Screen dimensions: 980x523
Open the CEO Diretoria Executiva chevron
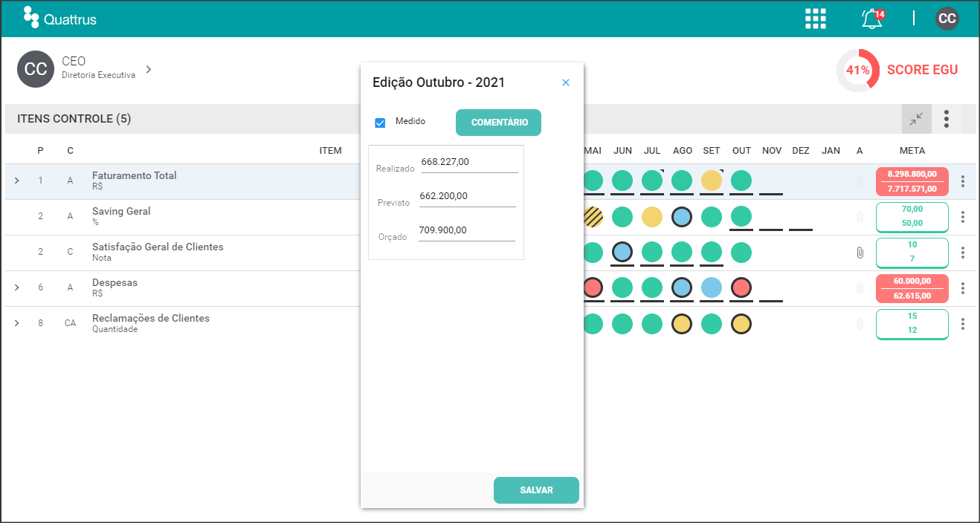tap(149, 69)
